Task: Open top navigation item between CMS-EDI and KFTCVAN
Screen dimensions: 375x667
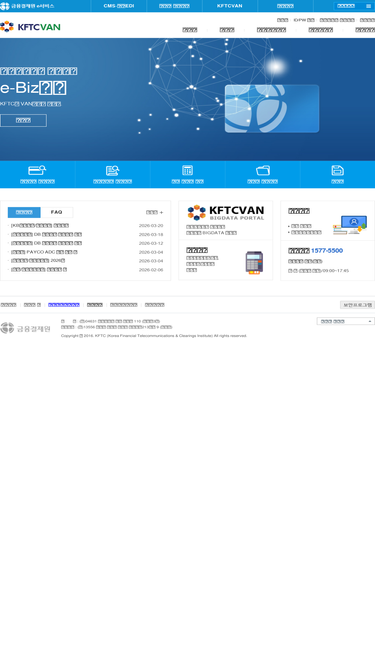Action: tap(174, 6)
